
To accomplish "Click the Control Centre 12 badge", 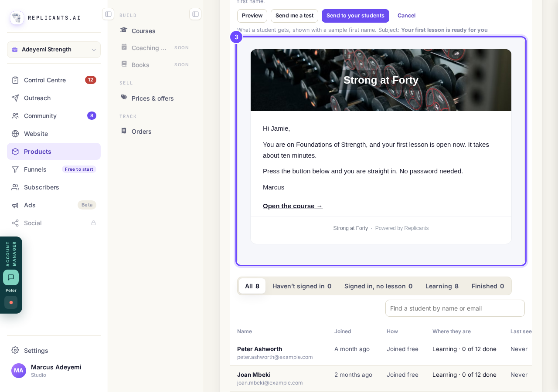I will point(91,80).
